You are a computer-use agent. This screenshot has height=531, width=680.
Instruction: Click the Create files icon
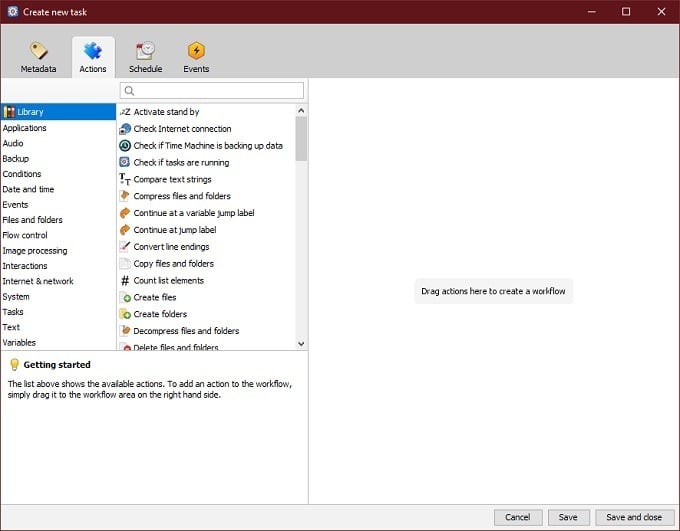coord(125,298)
